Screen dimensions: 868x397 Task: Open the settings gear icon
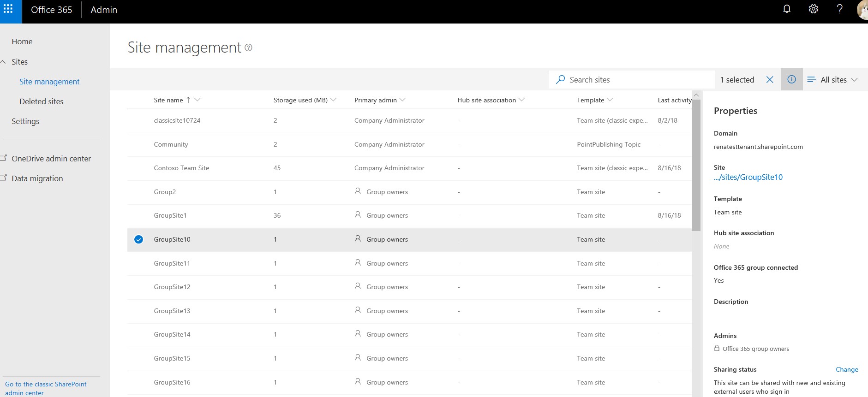click(814, 9)
